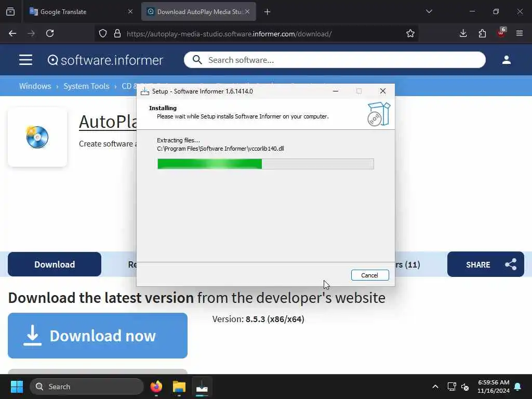Image resolution: width=532 pixels, height=399 pixels.
Task: Select the Download tab
Action: pos(55,264)
